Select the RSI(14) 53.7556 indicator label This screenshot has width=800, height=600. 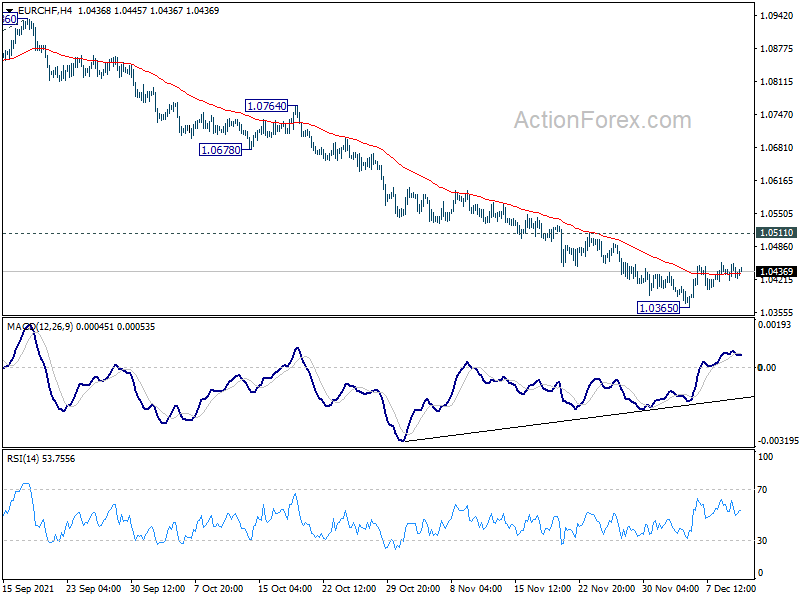pos(41,459)
